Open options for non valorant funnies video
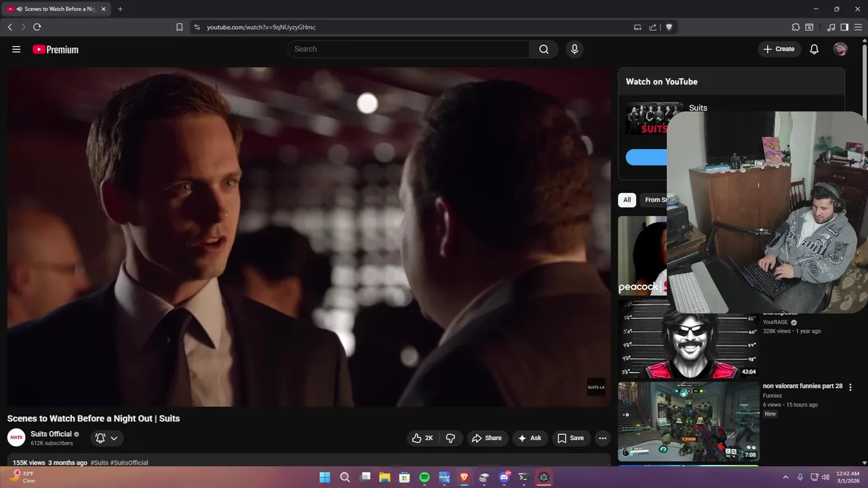Screen dimensions: 868x488 tap(850, 387)
